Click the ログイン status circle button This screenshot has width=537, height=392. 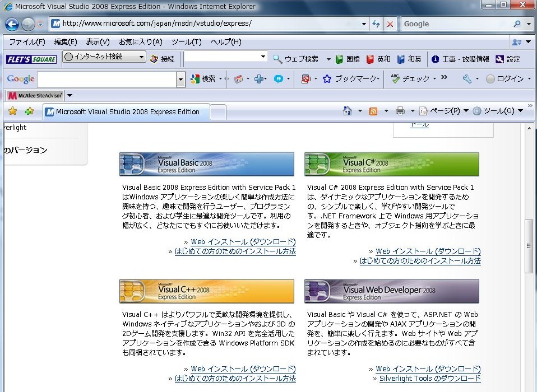pyautogui.click(x=490, y=79)
